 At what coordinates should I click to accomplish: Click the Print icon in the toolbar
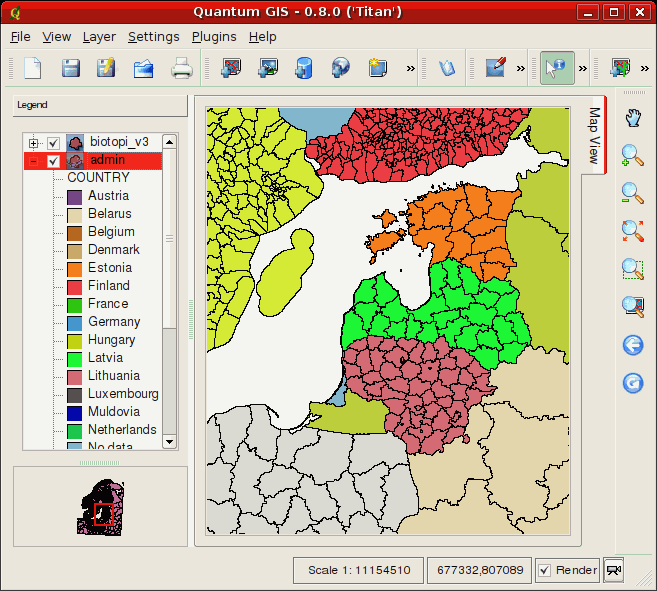[x=181, y=68]
